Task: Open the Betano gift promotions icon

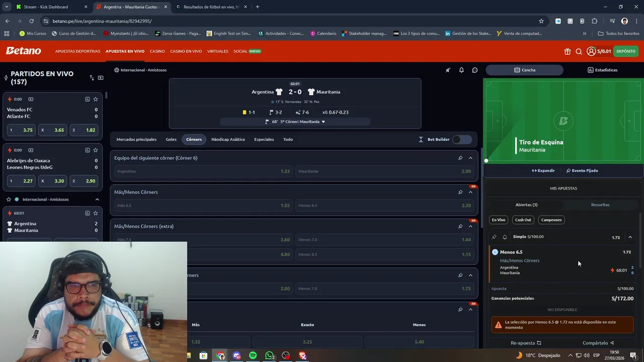Action: pyautogui.click(x=568, y=51)
